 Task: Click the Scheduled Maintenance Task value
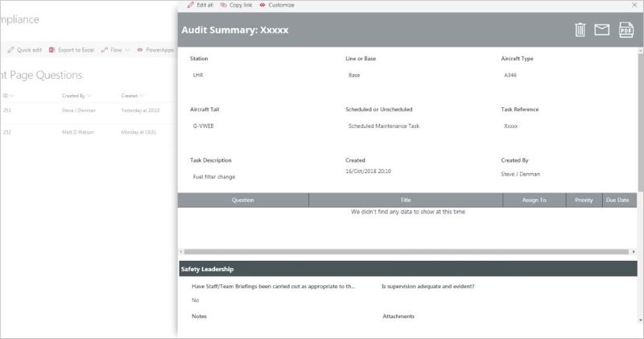384,126
